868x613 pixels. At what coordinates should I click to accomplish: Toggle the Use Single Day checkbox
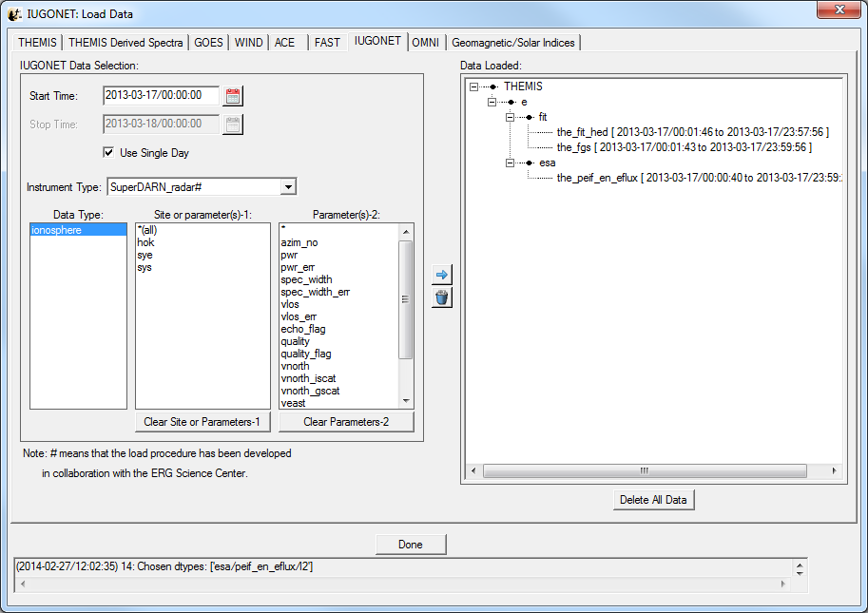pos(109,152)
